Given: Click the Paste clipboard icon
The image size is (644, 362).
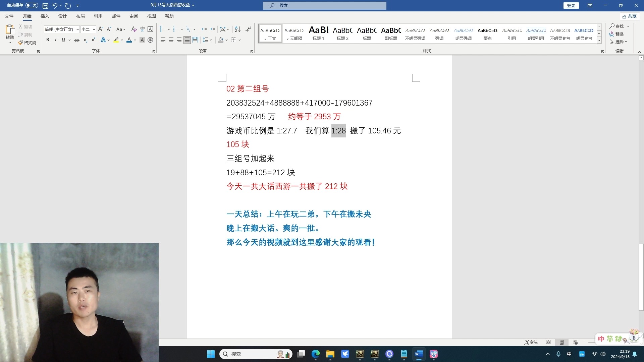Looking at the screenshot, I should pyautogui.click(x=10, y=29).
